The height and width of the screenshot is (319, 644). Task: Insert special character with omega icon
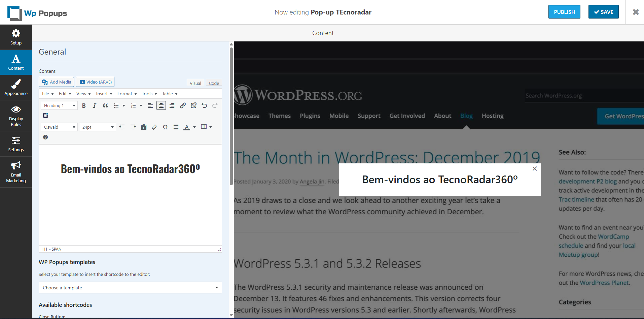click(x=165, y=127)
